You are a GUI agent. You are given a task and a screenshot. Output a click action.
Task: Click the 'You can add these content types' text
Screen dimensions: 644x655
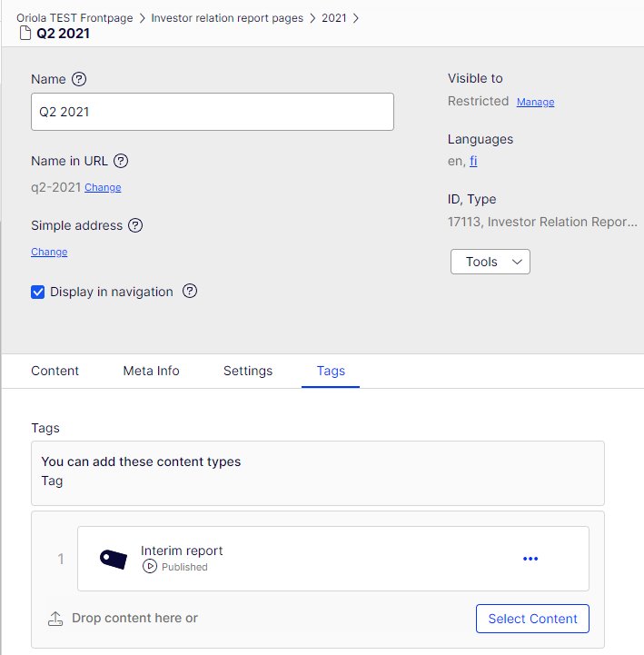(141, 461)
